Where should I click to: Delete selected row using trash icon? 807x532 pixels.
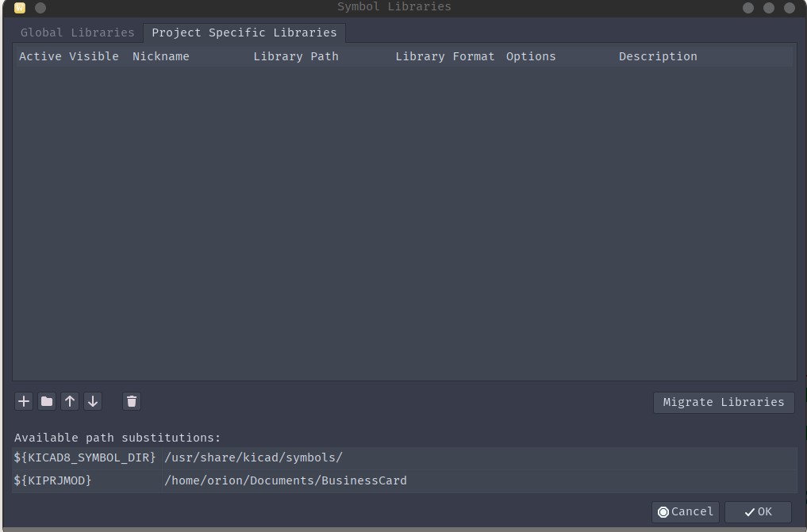click(131, 401)
